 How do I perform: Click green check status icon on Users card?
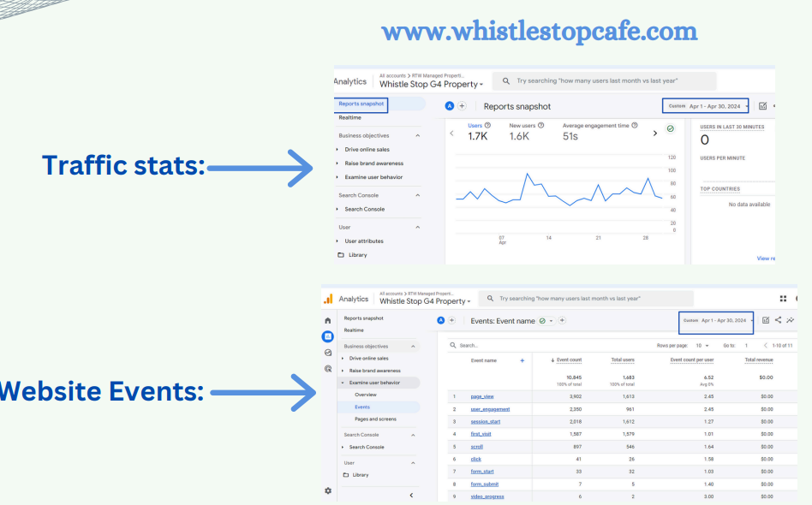(x=671, y=129)
